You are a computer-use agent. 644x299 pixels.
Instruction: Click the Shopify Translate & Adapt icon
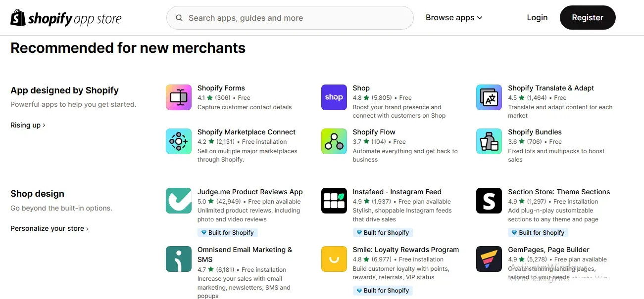(x=489, y=97)
